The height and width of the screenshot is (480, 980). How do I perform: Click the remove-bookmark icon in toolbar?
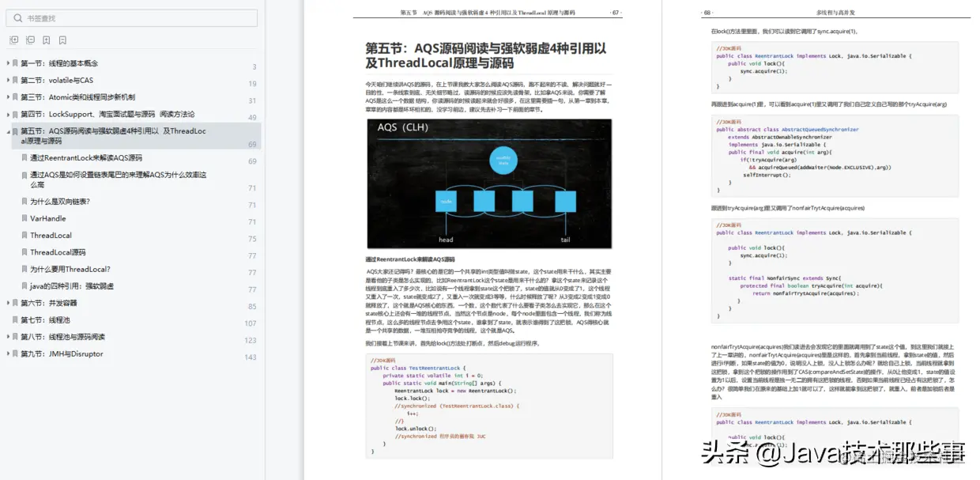(x=62, y=40)
